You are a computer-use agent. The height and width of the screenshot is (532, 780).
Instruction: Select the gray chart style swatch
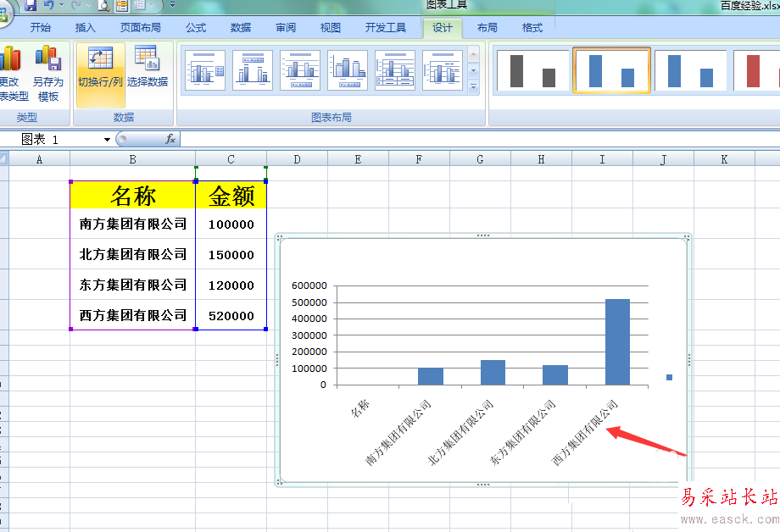tap(532, 70)
